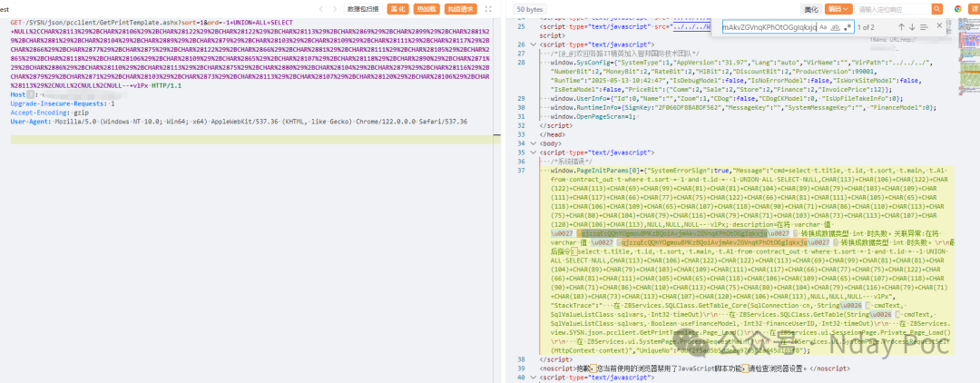Click the orange 详 details button
Viewport: 980px width, 383px height.
(x=974, y=9)
